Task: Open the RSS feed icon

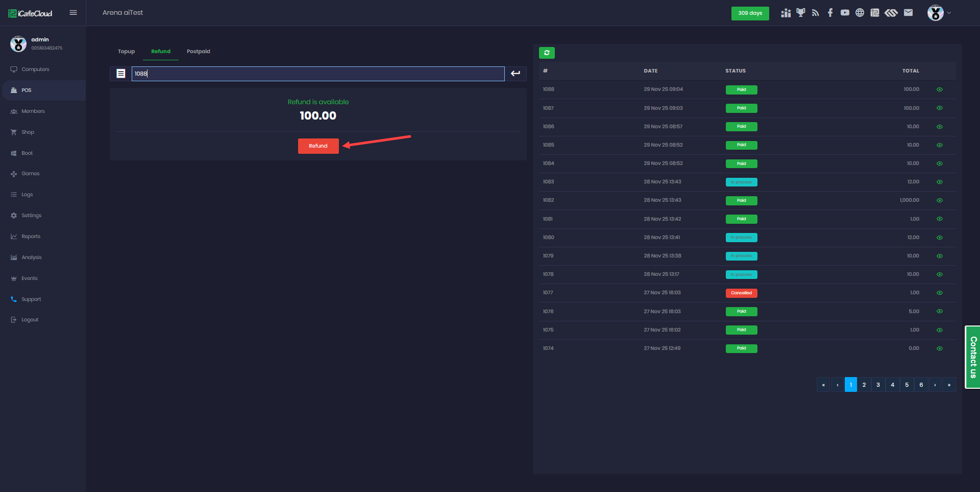Action: pos(815,13)
